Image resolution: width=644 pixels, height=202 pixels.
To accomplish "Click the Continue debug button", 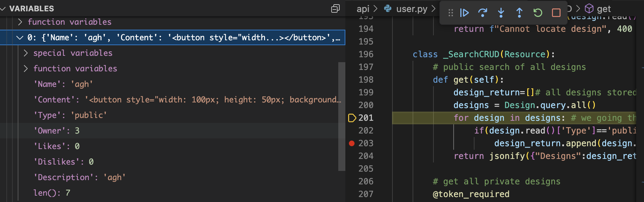I will click(464, 13).
